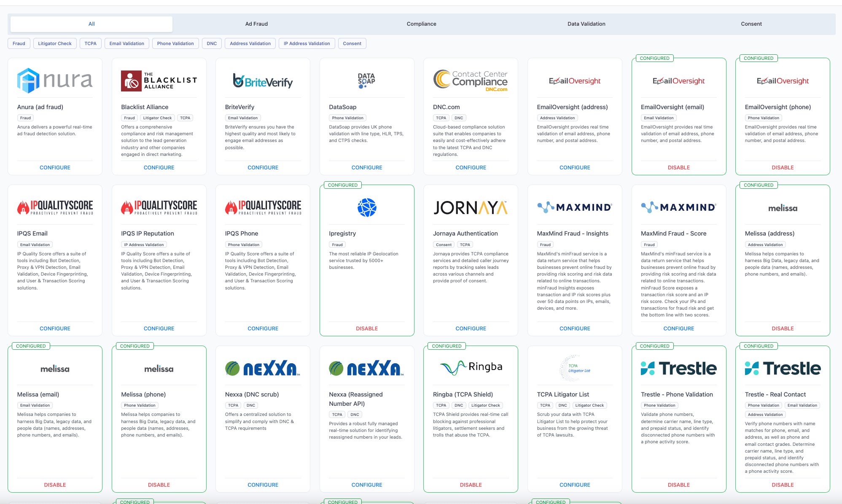
Task: Click the MaxMind logo on Fraud - Score card
Action: tap(678, 207)
